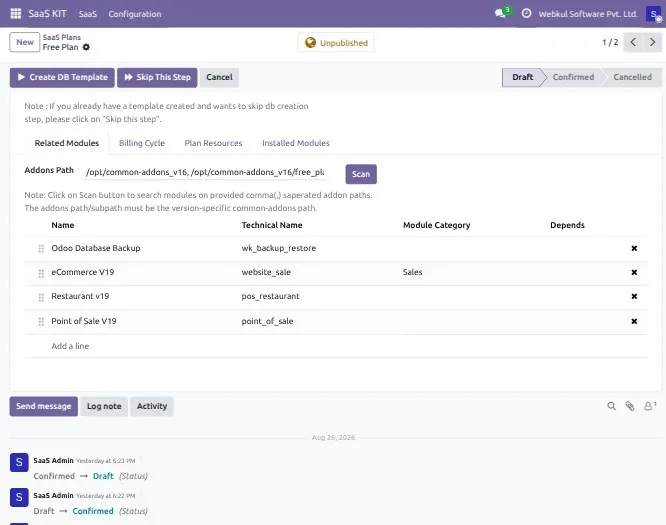Screen dimensions: 666x525
Task: Open company switcher Webkul Software Pvt. Ltd.
Action: coord(588,14)
